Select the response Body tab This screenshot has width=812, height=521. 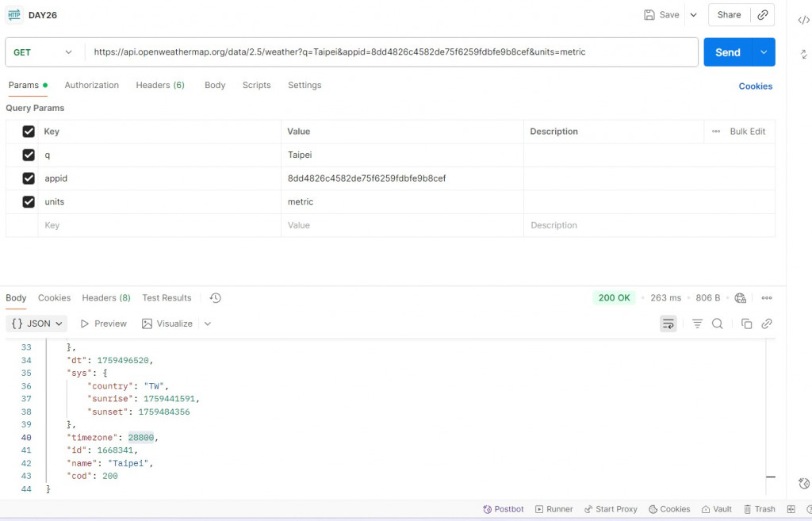[x=16, y=298]
